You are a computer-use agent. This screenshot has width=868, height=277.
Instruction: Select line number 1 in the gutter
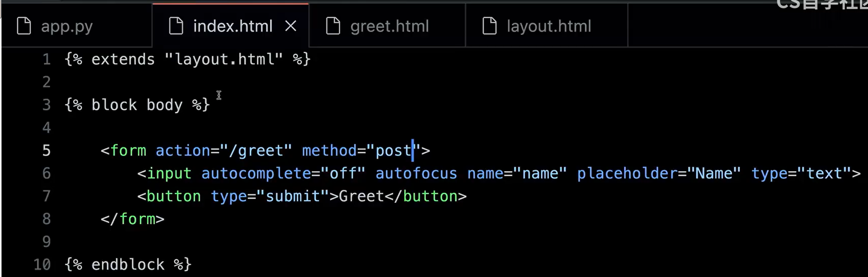[46, 60]
